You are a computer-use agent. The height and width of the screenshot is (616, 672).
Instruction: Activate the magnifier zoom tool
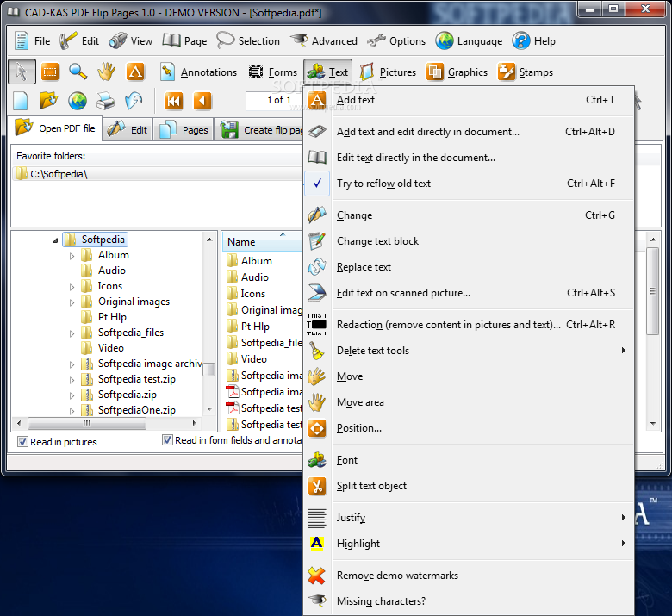pos(78,72)
